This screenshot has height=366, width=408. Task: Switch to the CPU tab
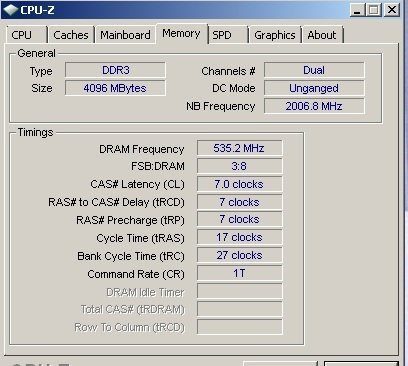(x=26, y=35)
